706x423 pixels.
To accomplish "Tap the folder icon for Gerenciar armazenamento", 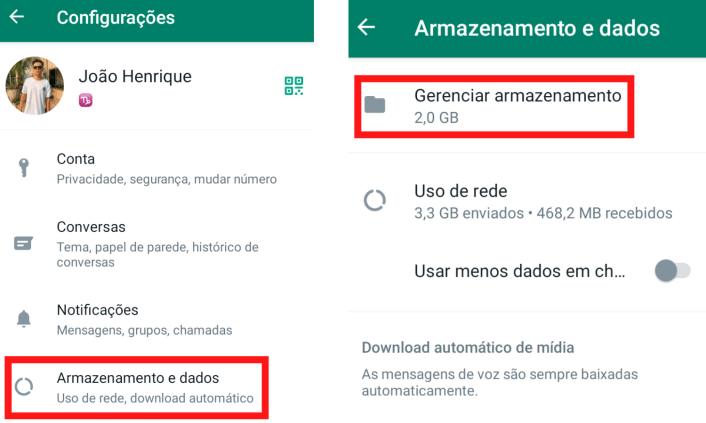I will (375, 105).
